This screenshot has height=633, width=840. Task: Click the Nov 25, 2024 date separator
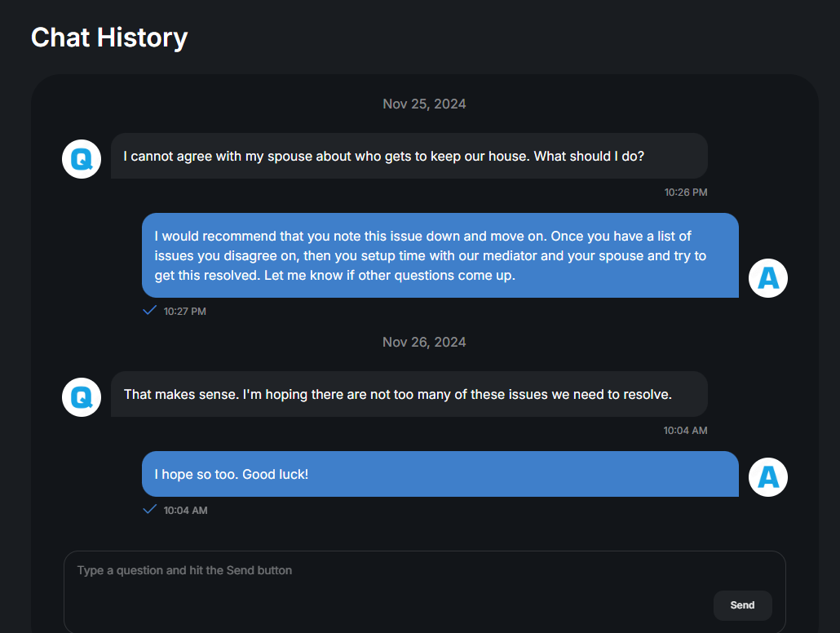click(x=424, y=104)
